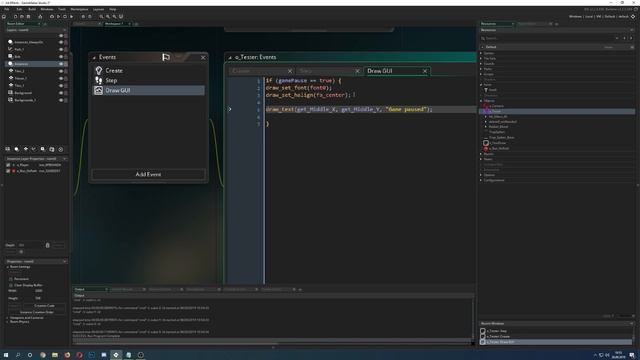This screenshot has width=640, height=360.
Task: Open the File menu
Action: (x=7, y=9)
